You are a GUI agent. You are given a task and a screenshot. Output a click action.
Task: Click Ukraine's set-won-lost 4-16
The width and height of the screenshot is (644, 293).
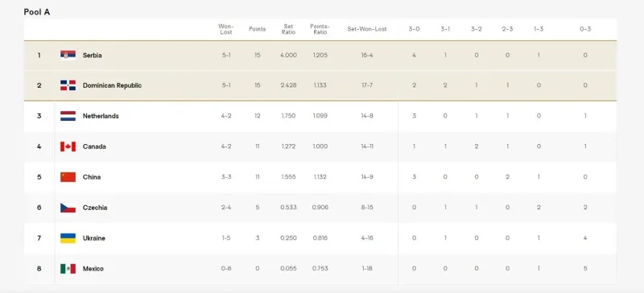pyautogui.click(x=367, y=238)
